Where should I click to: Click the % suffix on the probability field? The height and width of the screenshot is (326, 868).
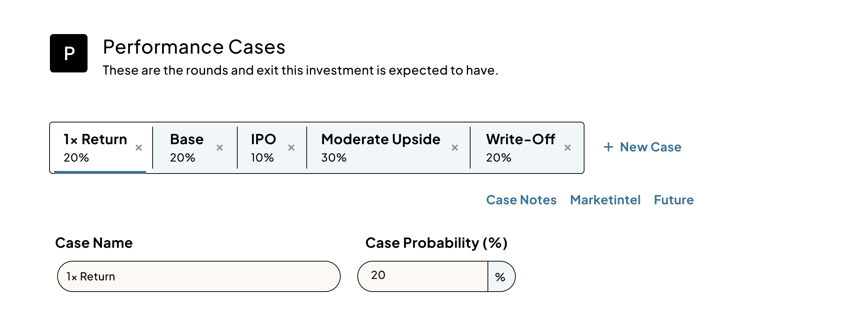click(501, 277)
